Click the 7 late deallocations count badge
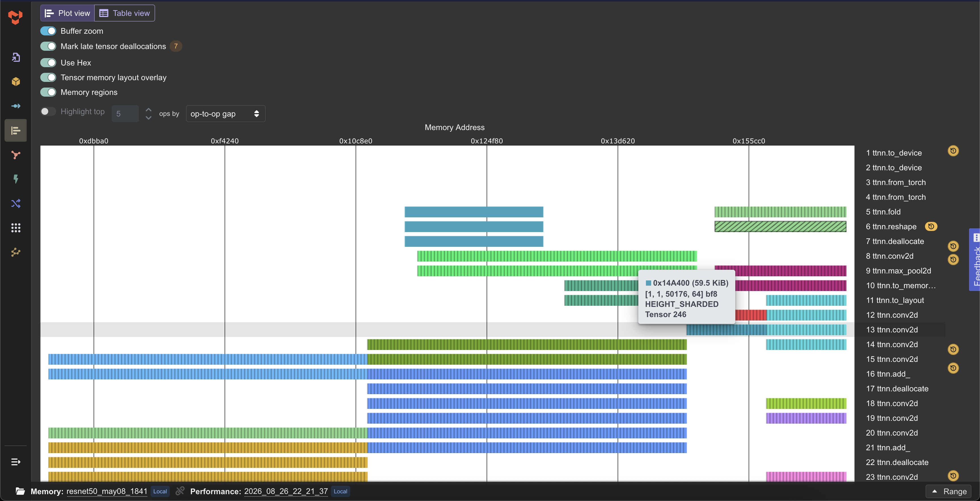 click(176, 46)
